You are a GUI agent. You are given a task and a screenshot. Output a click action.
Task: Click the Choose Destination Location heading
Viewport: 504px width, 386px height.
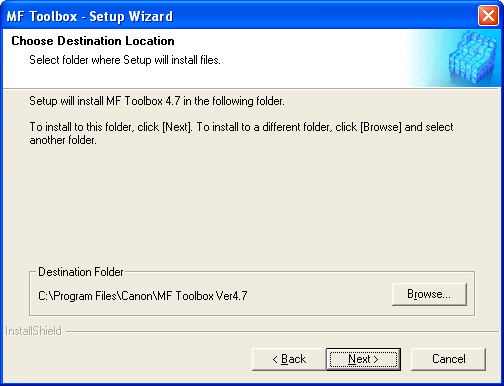coord(93,41)
